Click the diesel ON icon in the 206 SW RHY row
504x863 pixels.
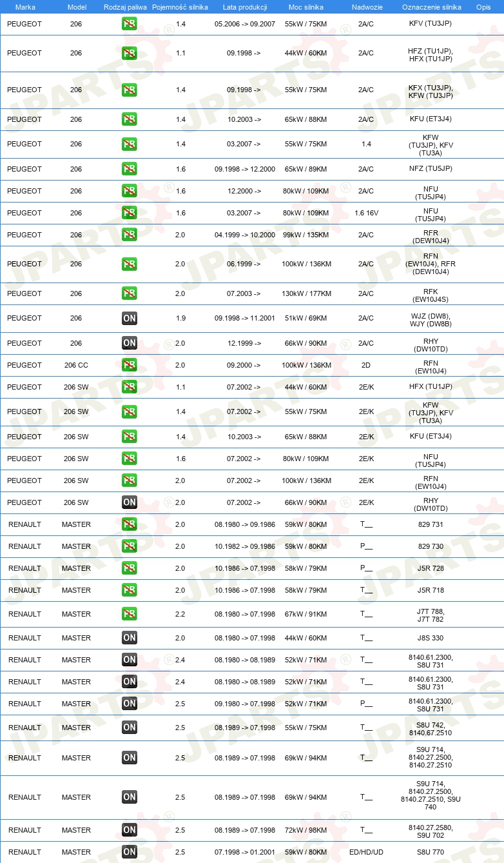point(130,503)
